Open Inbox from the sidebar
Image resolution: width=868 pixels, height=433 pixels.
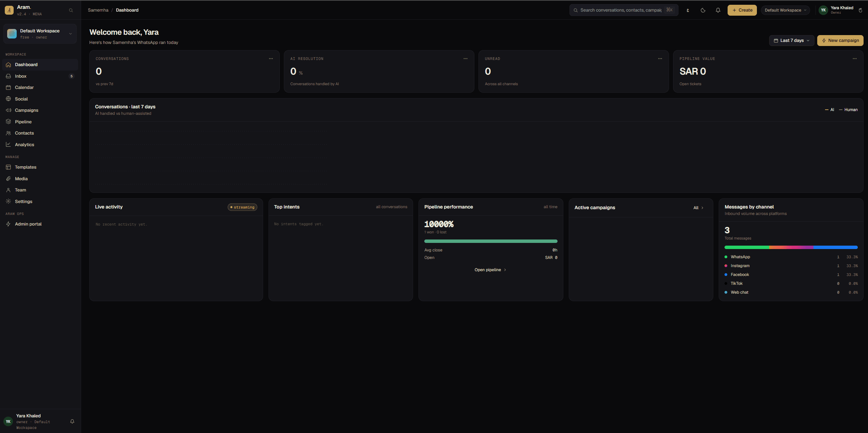click(x=40, y=76)
